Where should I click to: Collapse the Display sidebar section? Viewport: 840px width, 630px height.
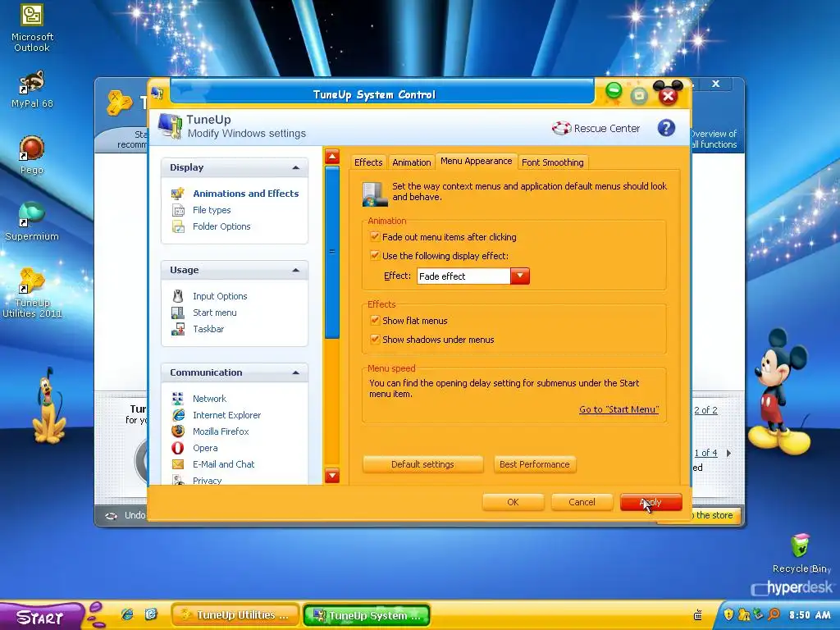click(x=295, y=167)
